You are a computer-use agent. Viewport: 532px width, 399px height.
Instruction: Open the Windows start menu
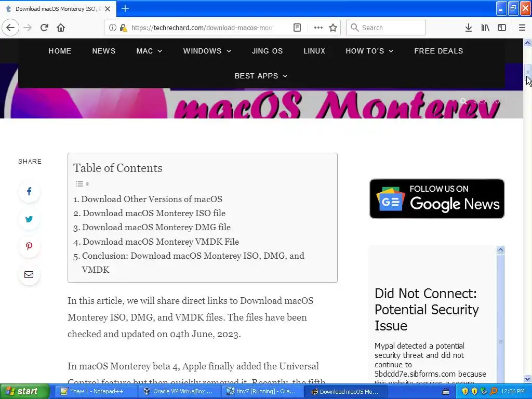coord(25,392)
